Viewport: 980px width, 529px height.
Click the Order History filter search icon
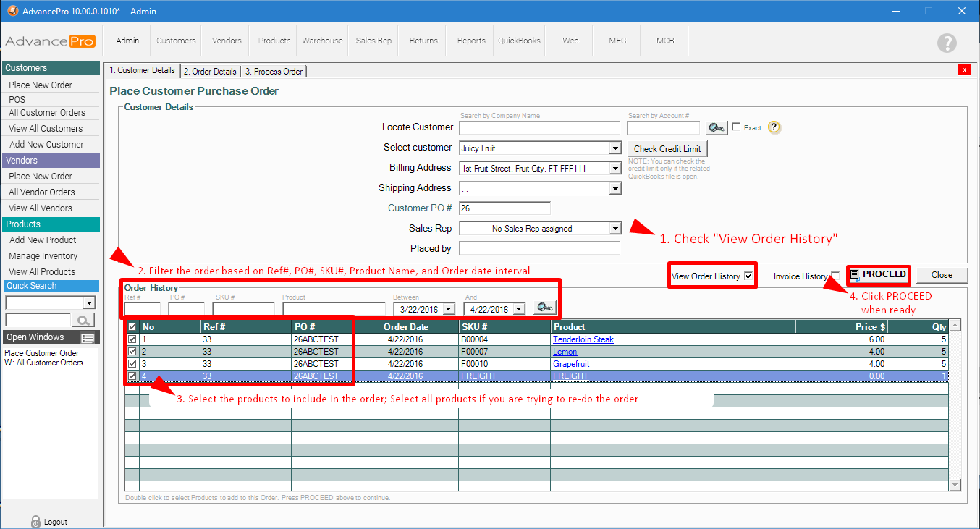click(544, 308)
